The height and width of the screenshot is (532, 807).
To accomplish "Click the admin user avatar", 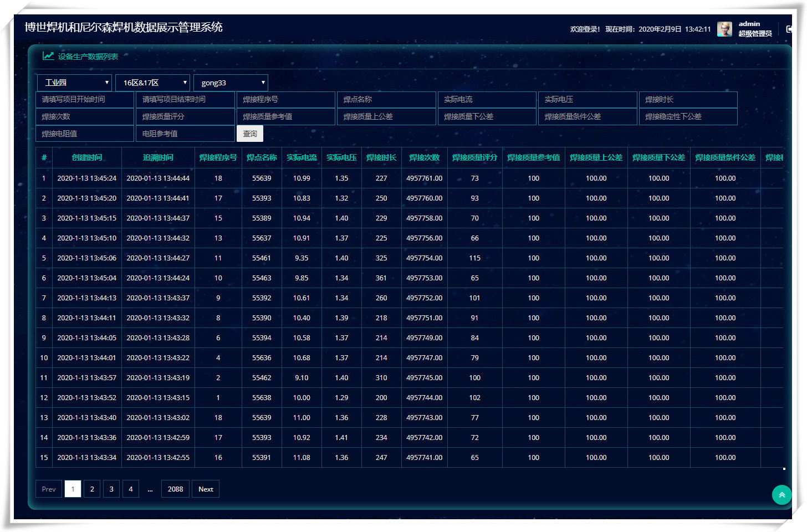I will 724,29.
